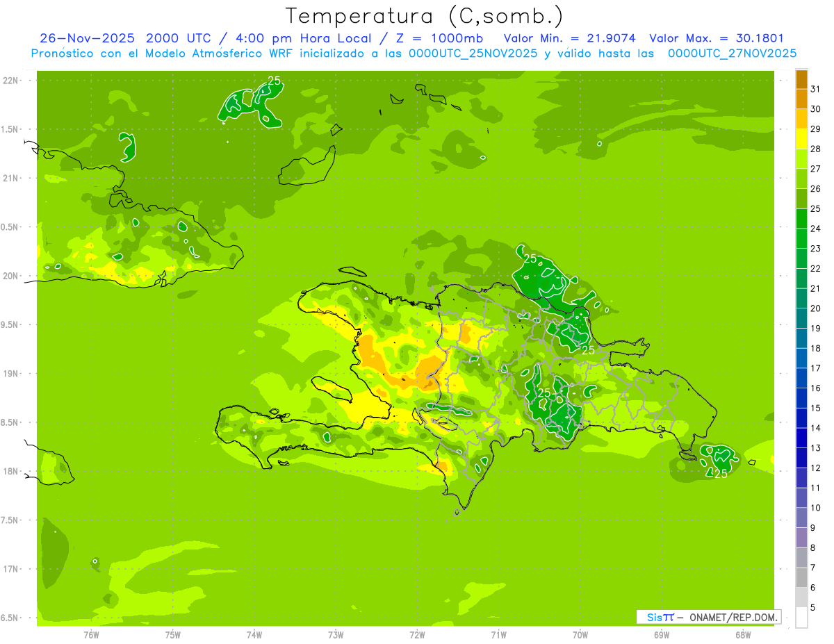Click the "72W" longitude axis label
This screenshot has width=834, height=644.
click(x=417, y=635)
